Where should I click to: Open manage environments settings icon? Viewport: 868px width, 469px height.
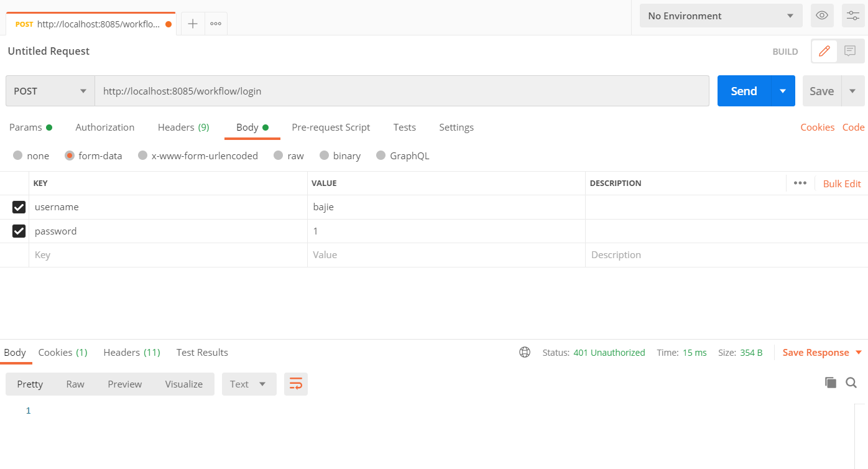point(853,16)
